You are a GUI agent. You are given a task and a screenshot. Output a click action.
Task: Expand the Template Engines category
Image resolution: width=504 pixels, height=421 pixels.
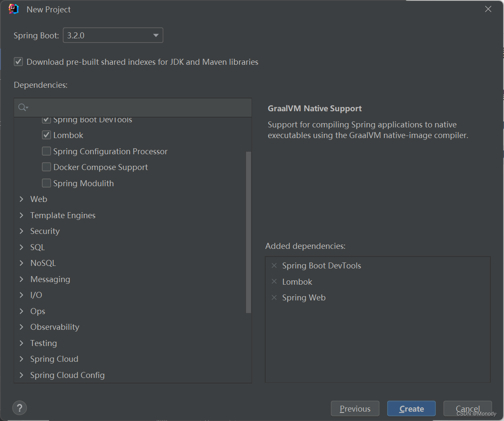[22, 215]
